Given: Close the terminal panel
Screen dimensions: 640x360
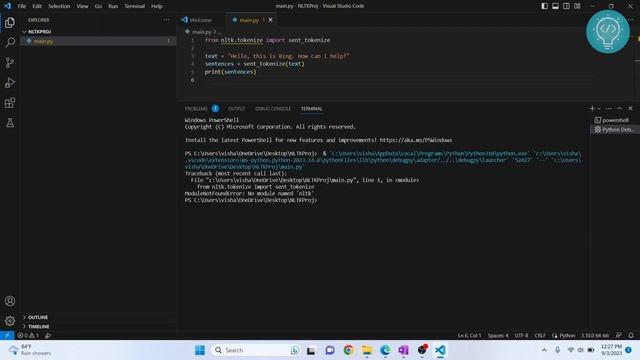Looking at the screenshot, I should pyautogui.click(x=630, y=108).
